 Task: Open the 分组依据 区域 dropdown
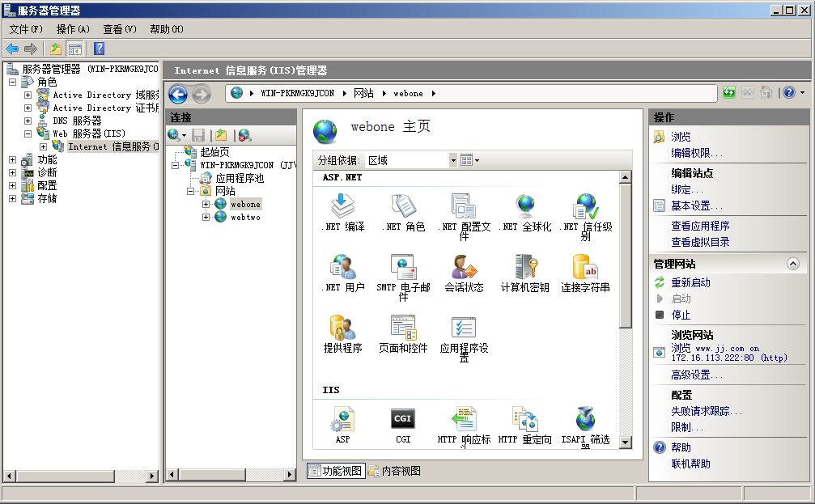tap(452, 160)
